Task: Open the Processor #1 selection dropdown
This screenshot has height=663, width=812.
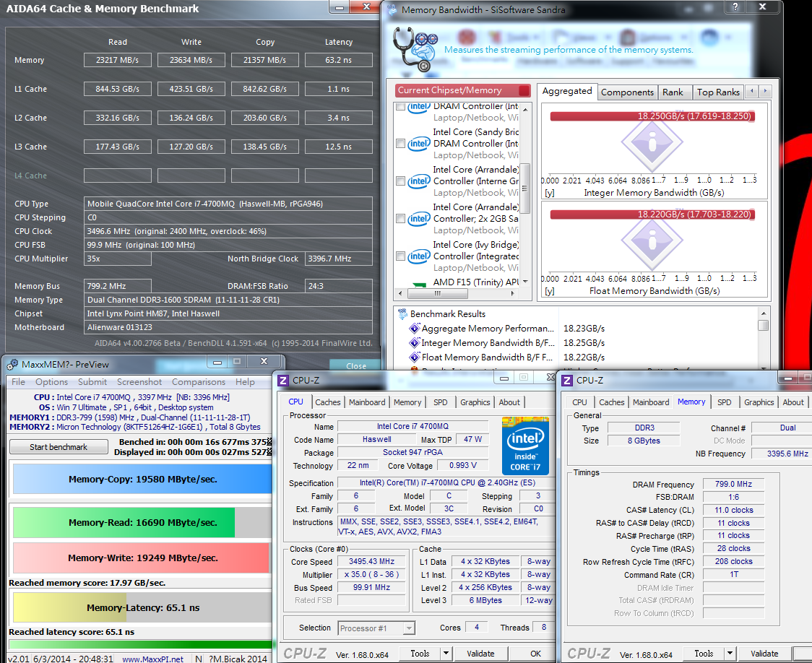Action: [x=409, y=628]
